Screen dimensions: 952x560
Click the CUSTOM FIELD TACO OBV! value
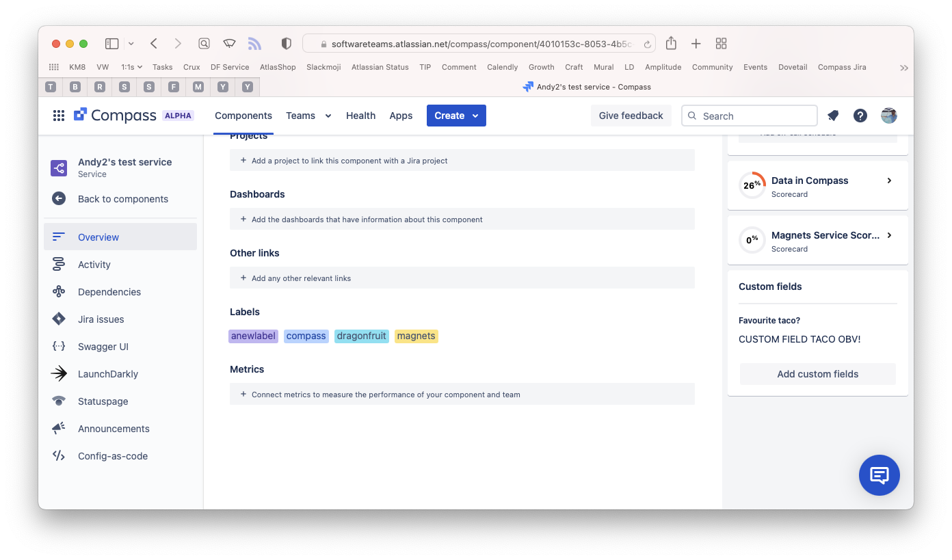tap(799, 339)
